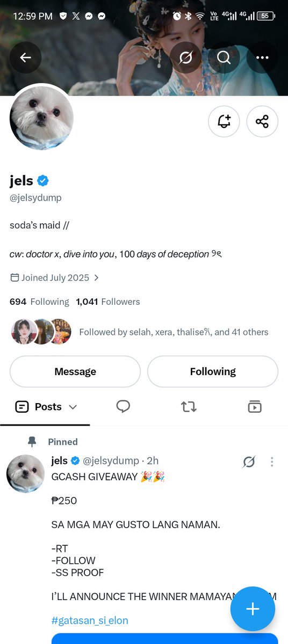
Task: Switch to the Reposts tab icon
Action: [189, 407]
